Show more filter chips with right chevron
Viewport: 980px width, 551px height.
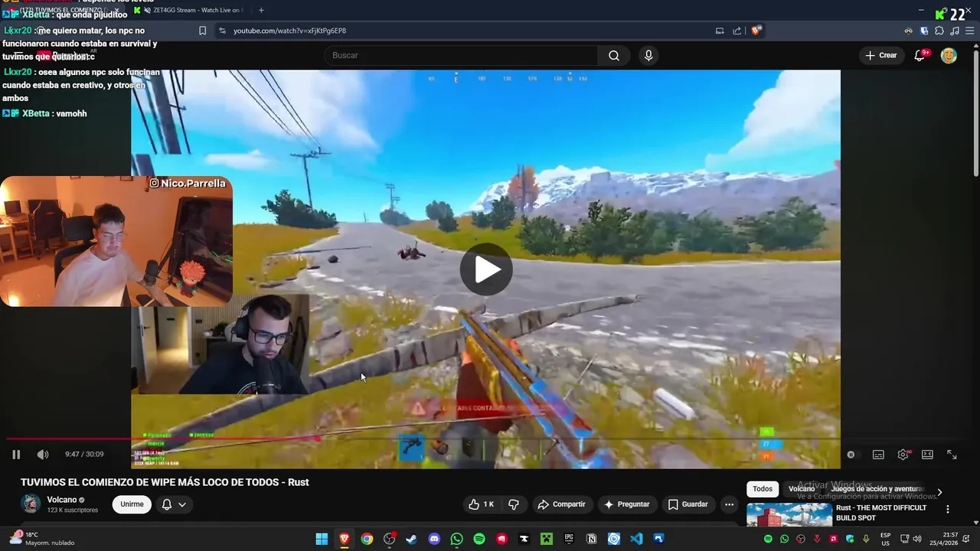click(939, 492)
